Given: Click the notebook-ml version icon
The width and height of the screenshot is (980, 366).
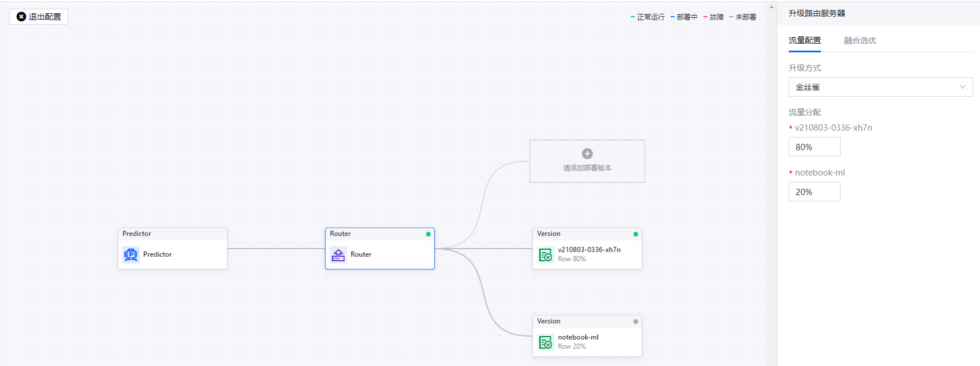Looking at the screenshot, I should (545, 342).
